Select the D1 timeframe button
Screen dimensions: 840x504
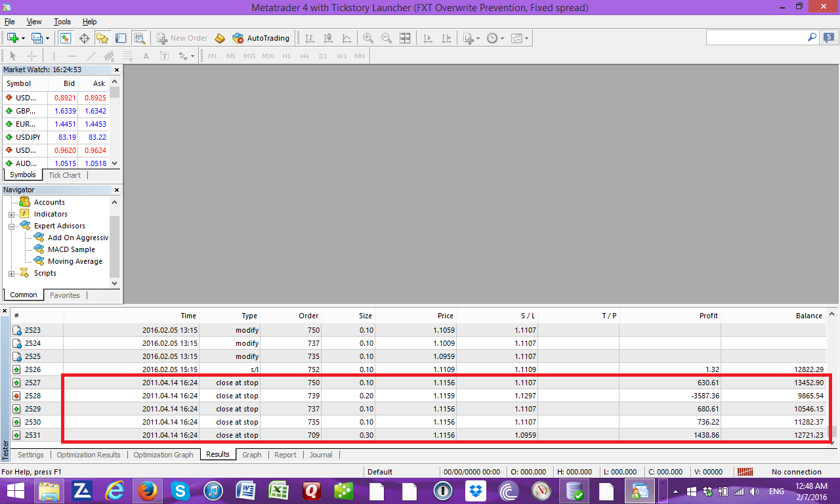[x=323, y=56]
